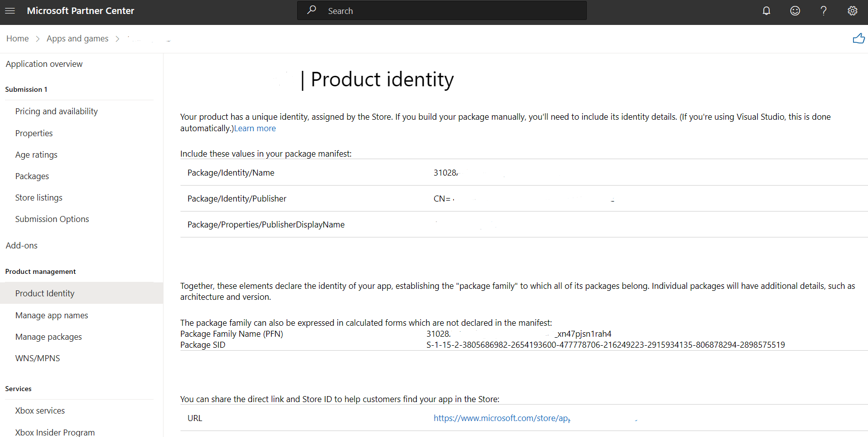Open the hamburger navigation menu
The width and height of the screenshot is (868, 437).
pos(10,11)
